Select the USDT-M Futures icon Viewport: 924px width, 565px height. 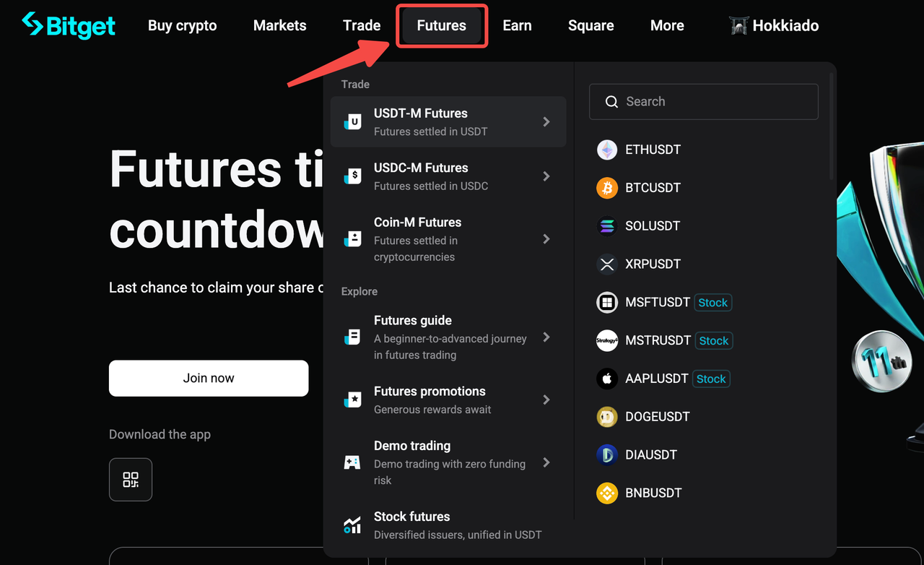[352, 121]
